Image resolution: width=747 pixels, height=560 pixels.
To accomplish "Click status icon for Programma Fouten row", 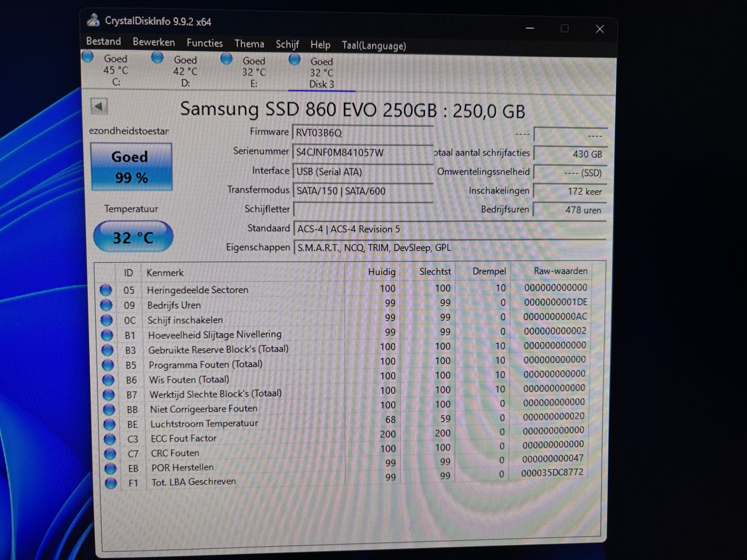I will tap(108, 365).
